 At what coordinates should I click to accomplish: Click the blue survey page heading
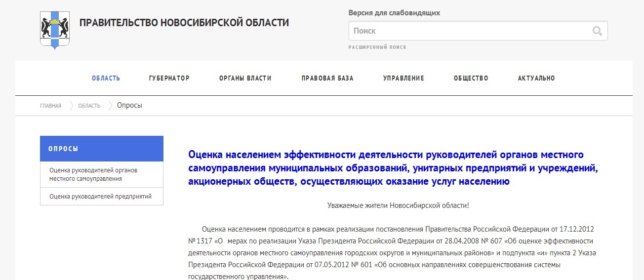[x=393, y=168]
